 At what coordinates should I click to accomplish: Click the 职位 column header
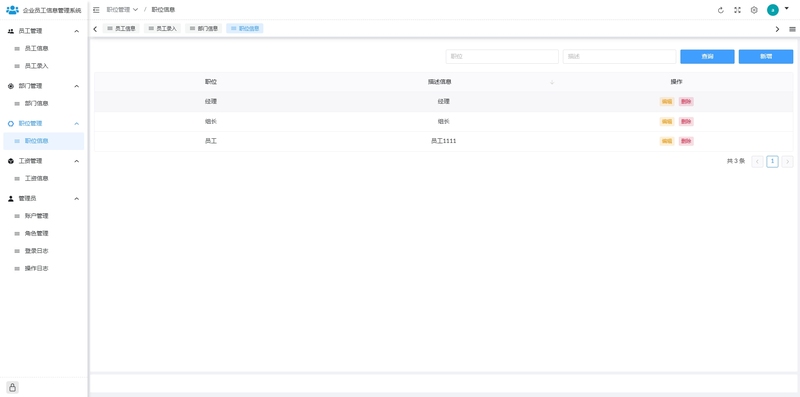(x=211, y=82)
